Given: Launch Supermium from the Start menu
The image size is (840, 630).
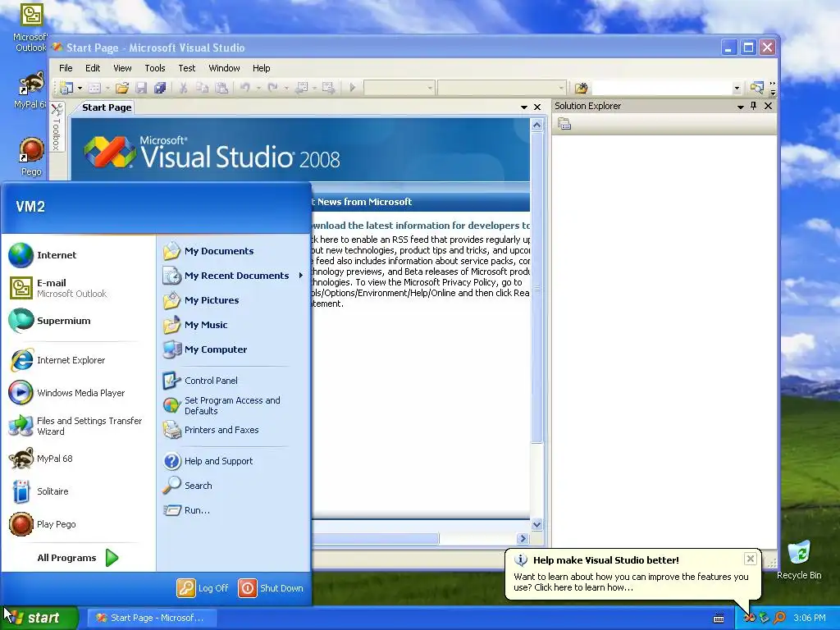Looking at the screenshot, I should pyautogui.click(x=78, y=321).
